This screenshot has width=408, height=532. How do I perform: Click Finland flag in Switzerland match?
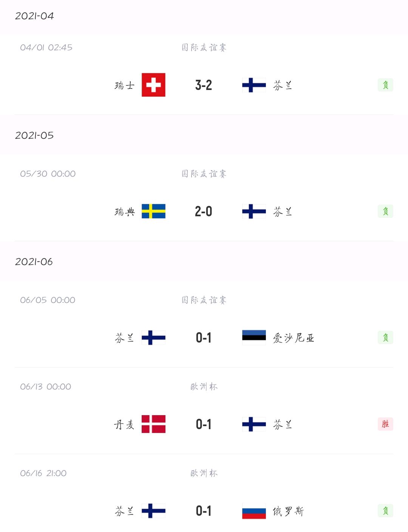(x=254, y=85)
